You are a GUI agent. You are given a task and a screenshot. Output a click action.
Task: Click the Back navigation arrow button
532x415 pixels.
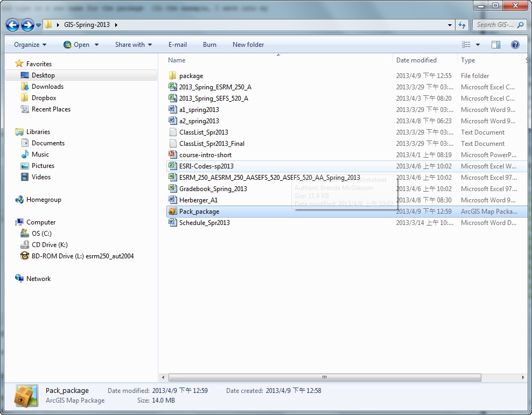[x=13, y=25]
